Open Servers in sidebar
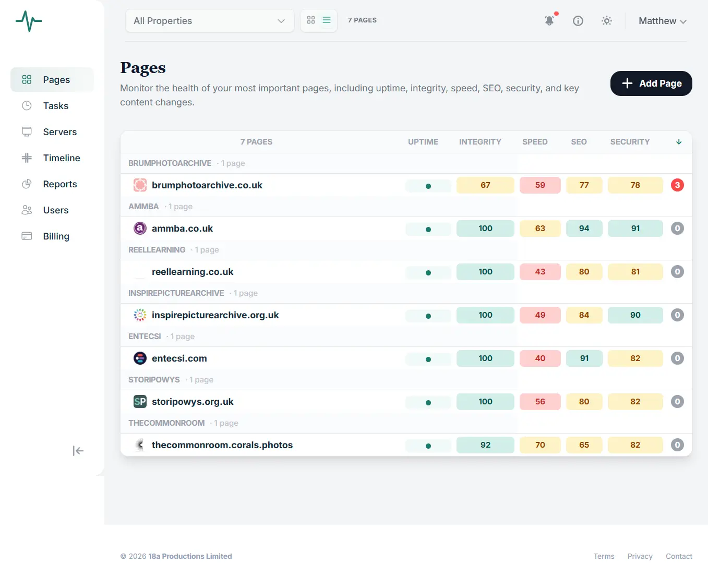708x588 pixels. click(52, 132)
